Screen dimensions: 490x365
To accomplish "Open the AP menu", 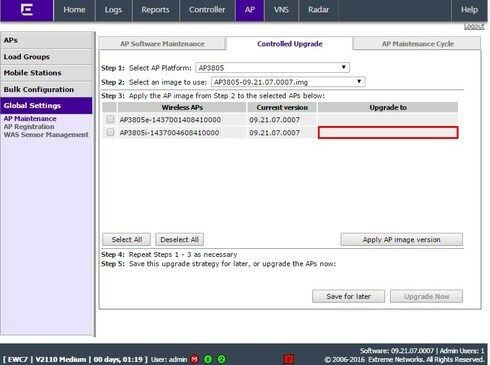I will (250, 10).
